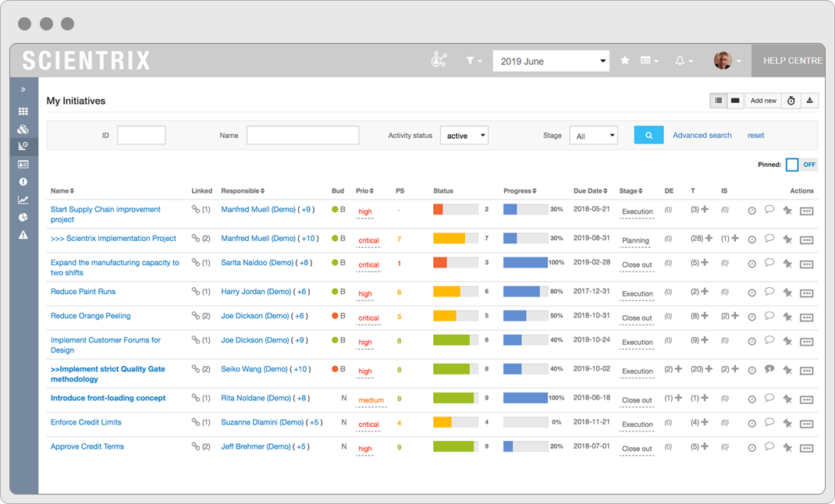This screenshot has height=504, width=835.
Task: Click the Planning stage of Scientrix Implementation Project
Action: pos(635,240)
